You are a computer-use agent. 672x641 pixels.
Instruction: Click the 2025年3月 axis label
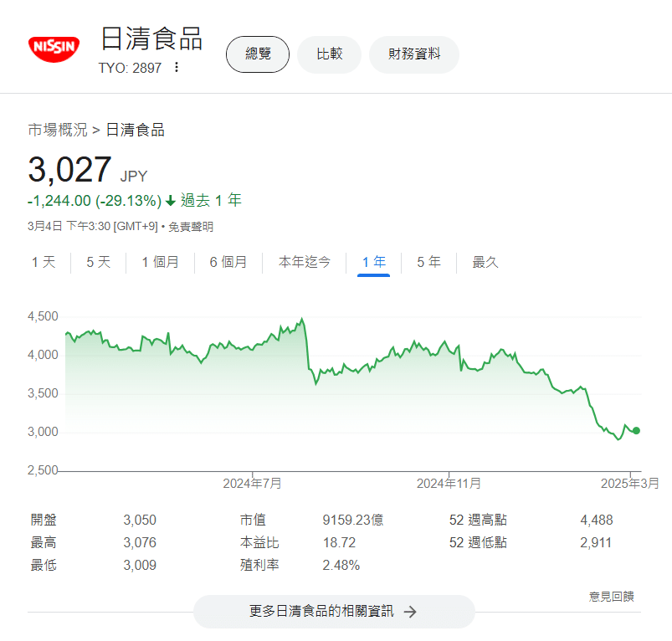pyautogui.click(x=629, y=484)
